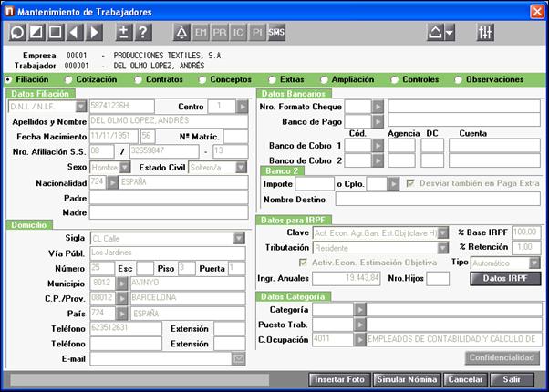
Task: Open settings sliders toolbar icon
Action: pyautogui.click(x=485, y=33)
